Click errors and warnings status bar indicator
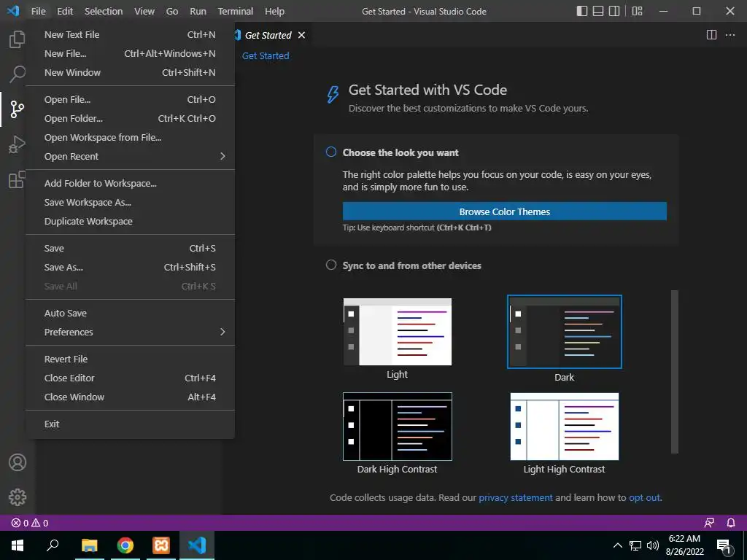The width and height of the screenshot is (747, 560). tap(30, 523)
